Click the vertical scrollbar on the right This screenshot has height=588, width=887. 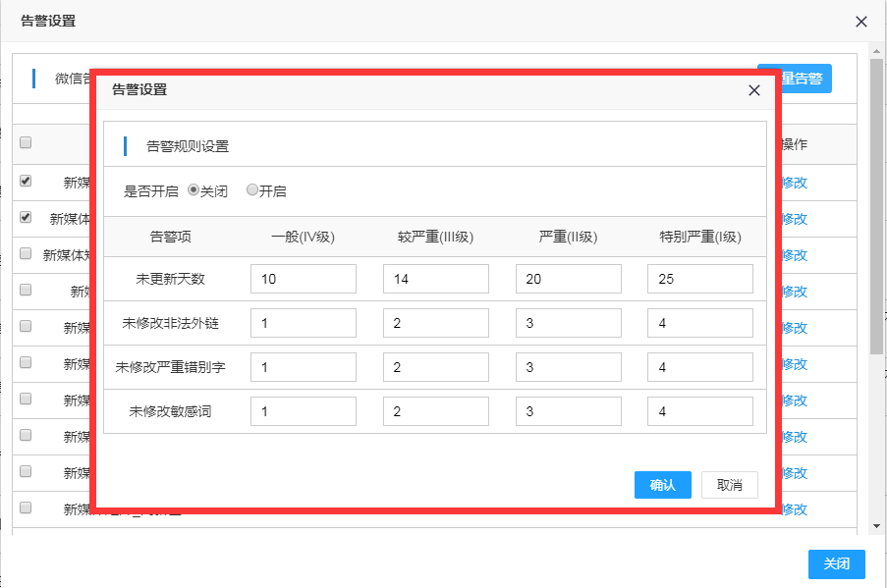pos(877,196)
